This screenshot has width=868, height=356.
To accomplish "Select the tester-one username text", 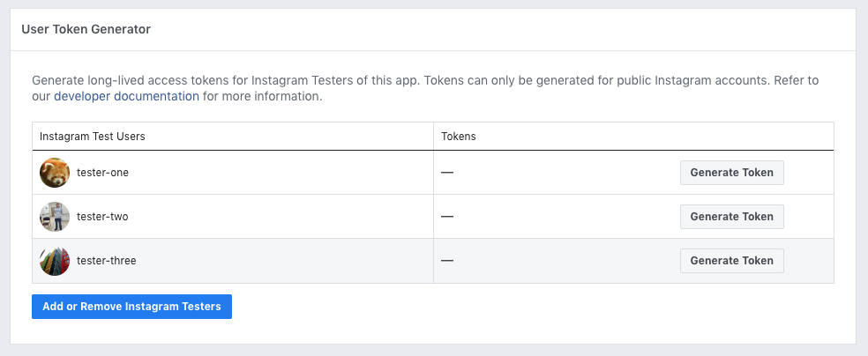I will click(102, 173).
